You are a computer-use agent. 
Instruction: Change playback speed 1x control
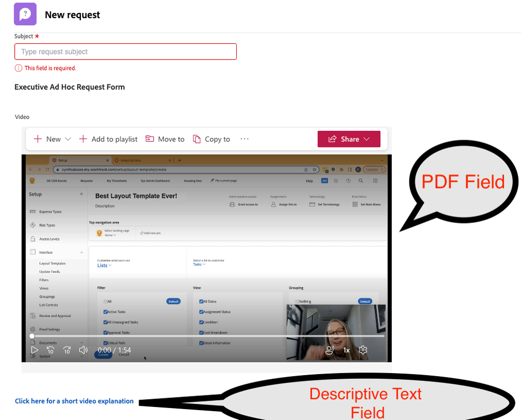coord(346,350)
